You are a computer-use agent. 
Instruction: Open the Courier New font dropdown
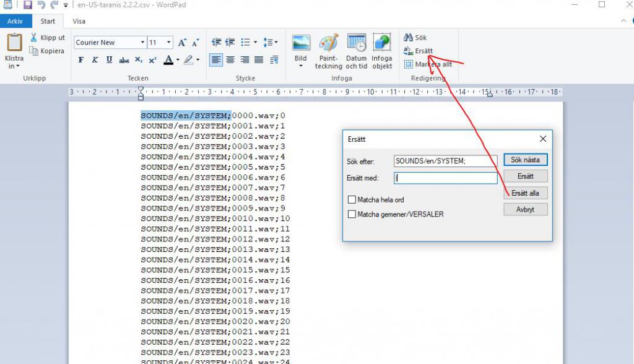[142, 43]
